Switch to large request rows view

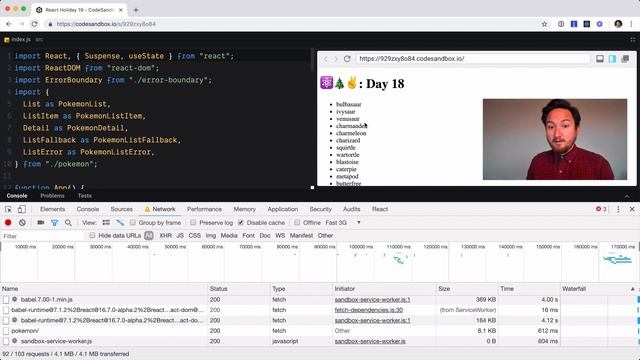(106, 222)
